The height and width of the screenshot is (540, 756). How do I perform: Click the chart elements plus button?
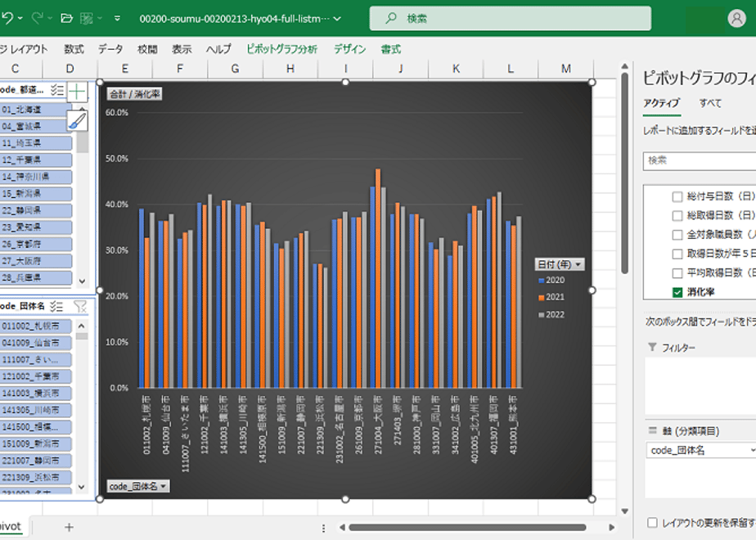[x=77, y=92]
